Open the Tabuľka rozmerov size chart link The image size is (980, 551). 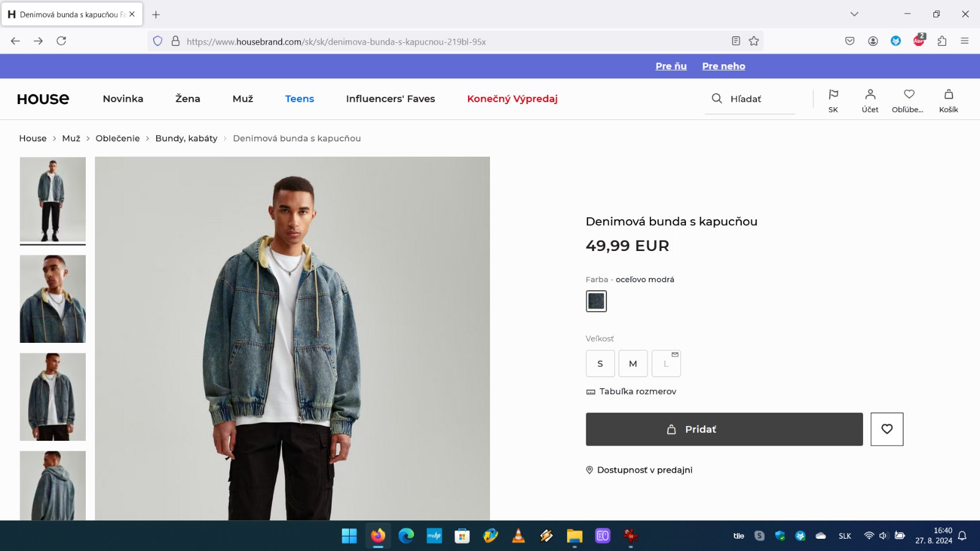(637, 391)
